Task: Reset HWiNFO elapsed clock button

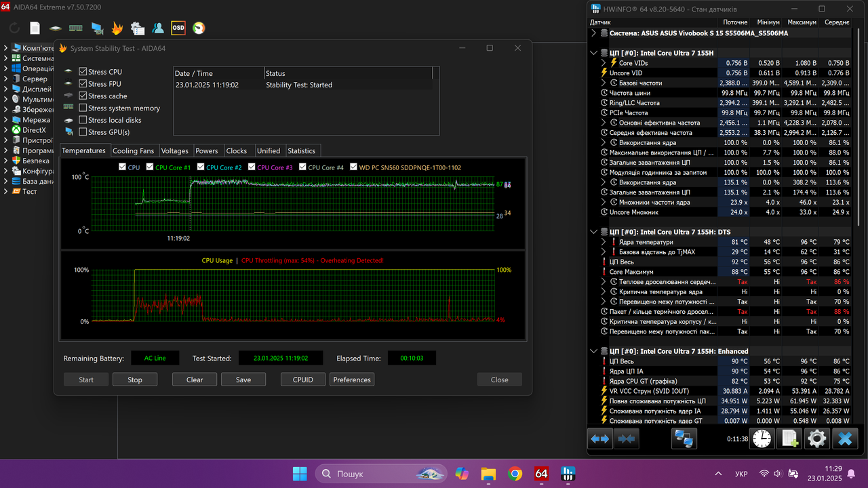Action: click(762, 439)
